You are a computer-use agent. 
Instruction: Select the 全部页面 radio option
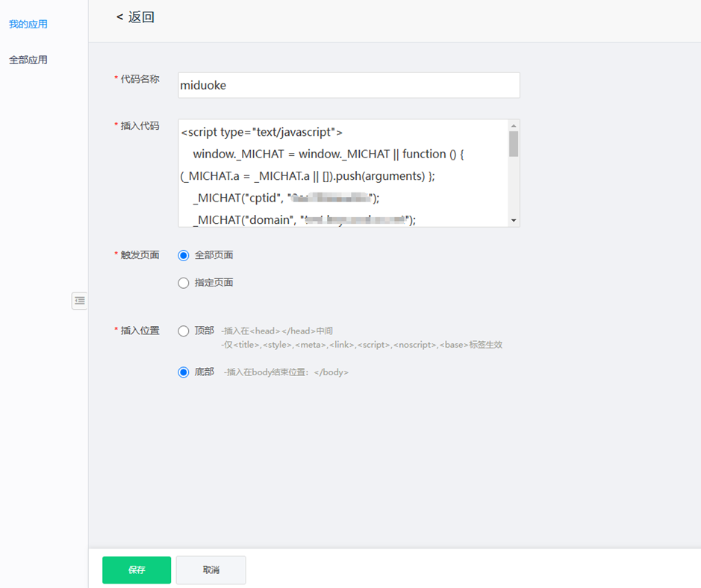click(184, 256)
